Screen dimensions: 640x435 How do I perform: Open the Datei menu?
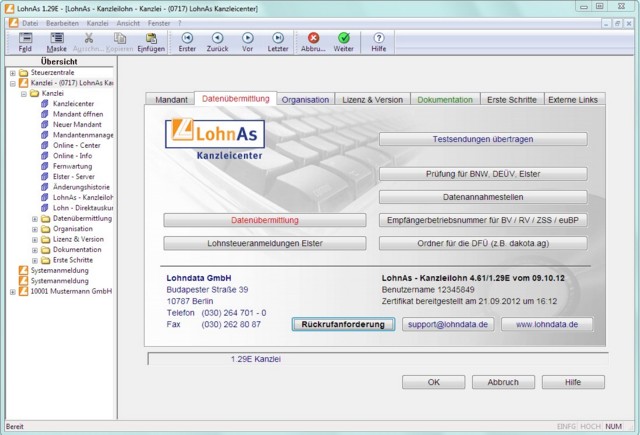pyautogui.click(x=30, y=23)
